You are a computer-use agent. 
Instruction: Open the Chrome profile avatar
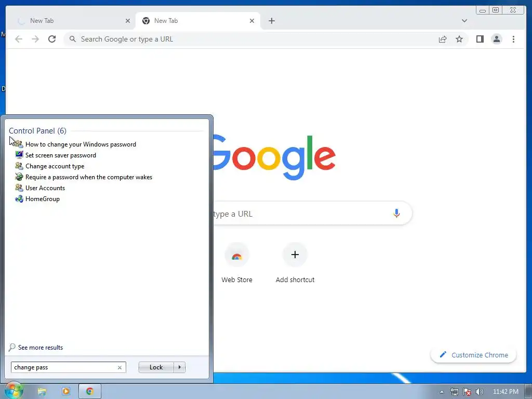[x=496, y=39]
